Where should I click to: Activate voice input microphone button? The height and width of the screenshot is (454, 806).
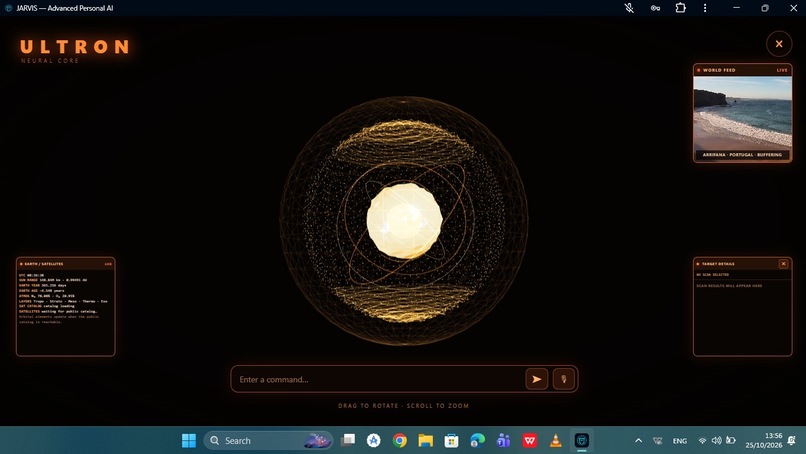pyautogui.click(x=564, y=379)
